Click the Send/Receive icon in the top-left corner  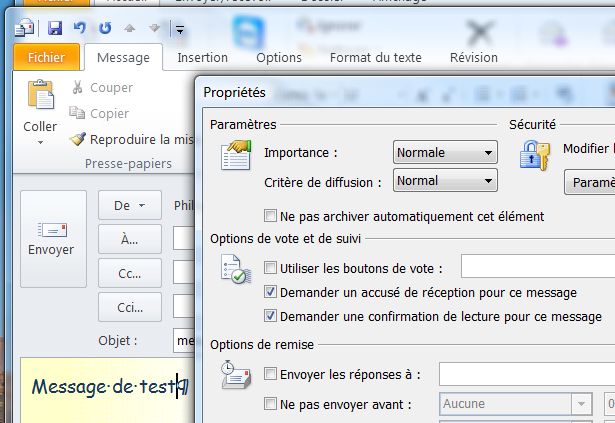(24, 28)
